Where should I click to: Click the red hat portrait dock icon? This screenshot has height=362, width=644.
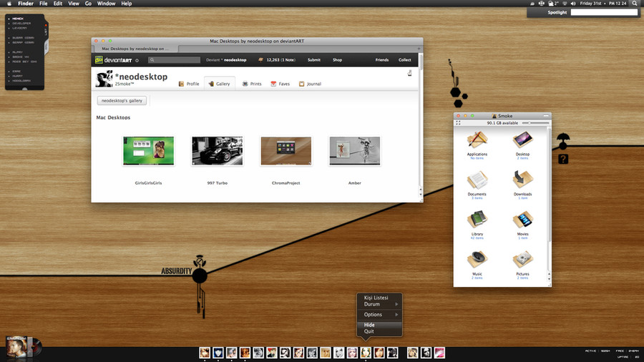pyautogui.click(x=271, y=353)
